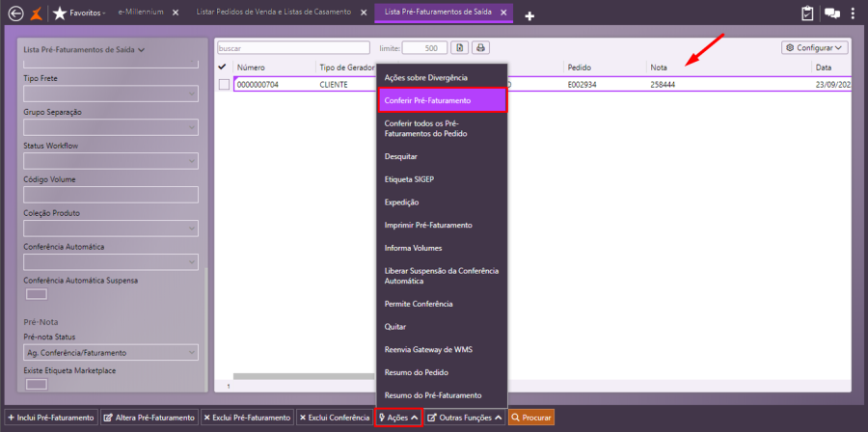Screen dimensions: 868x432
Task: Expand Lista Pré-Faturamentos de Saída panel header
Action: (84, 49)
